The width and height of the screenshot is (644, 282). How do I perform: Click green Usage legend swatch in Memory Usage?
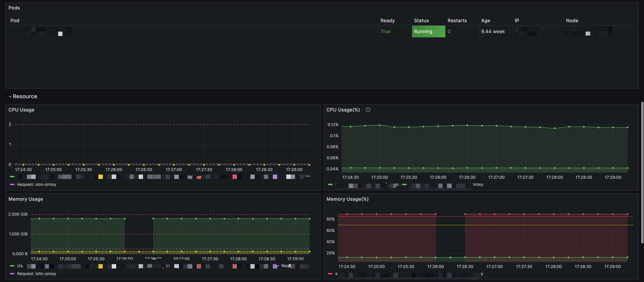[12, 266]
